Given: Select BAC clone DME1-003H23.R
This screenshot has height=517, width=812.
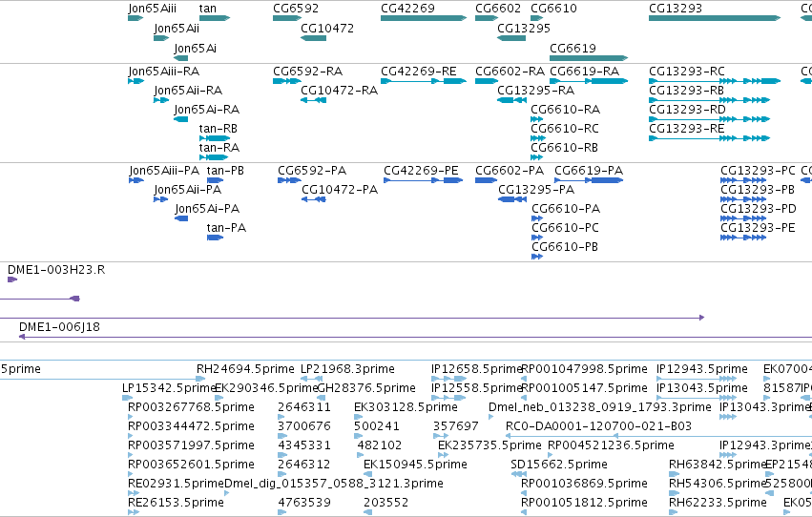Looking at the screenshot, I should click(x=12, y=280).
